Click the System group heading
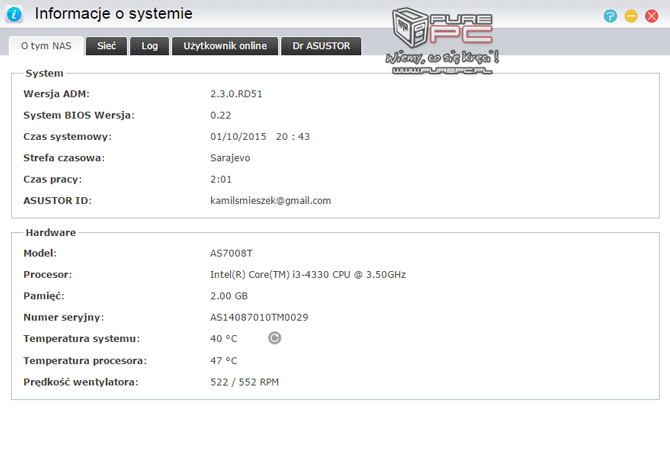Viewport: 670px width, 456px height. click(44, 74)
